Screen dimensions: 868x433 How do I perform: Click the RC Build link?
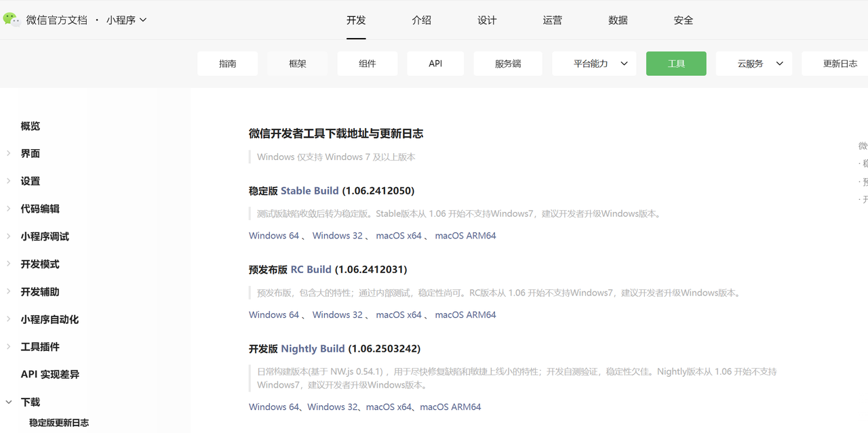(311, 269)
